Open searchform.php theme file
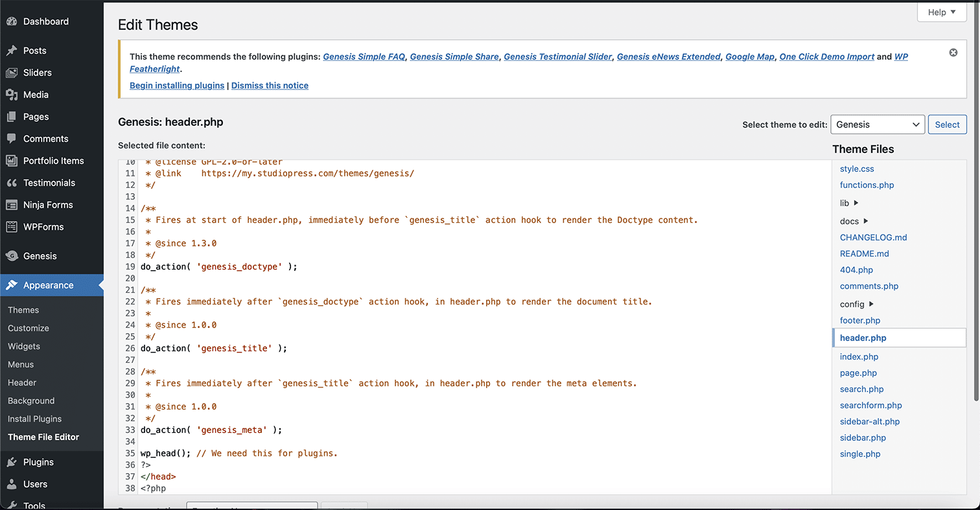 [x=871, y=405]
